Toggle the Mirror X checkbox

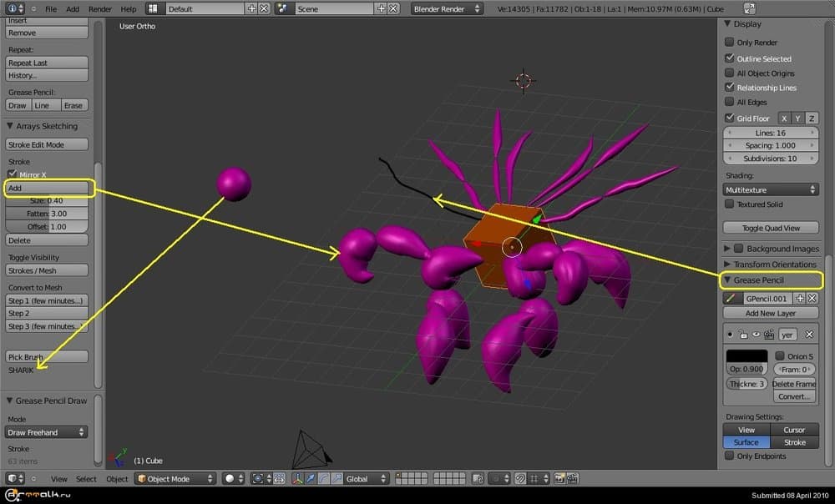pyautogui.click(x=13, y=174)
